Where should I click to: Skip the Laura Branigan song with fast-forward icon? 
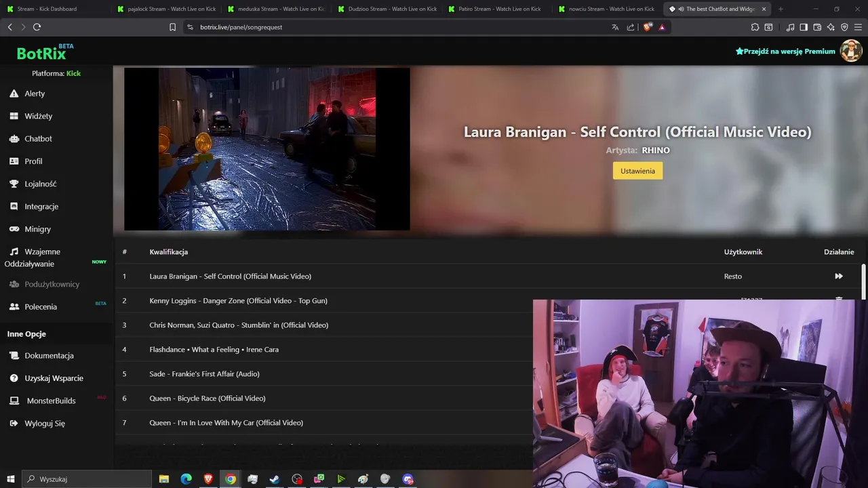pos(839,276)
